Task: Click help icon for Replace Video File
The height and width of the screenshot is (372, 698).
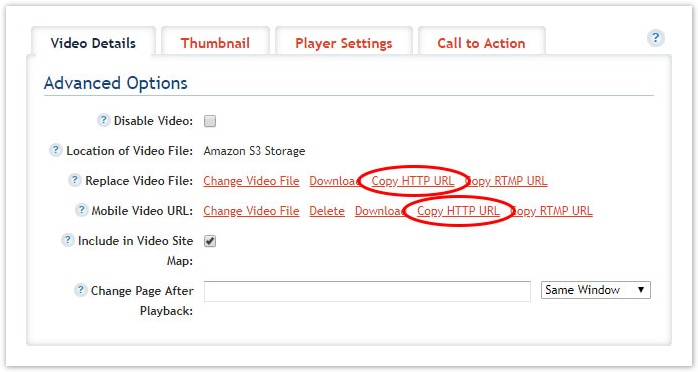Action: [74, 180]
